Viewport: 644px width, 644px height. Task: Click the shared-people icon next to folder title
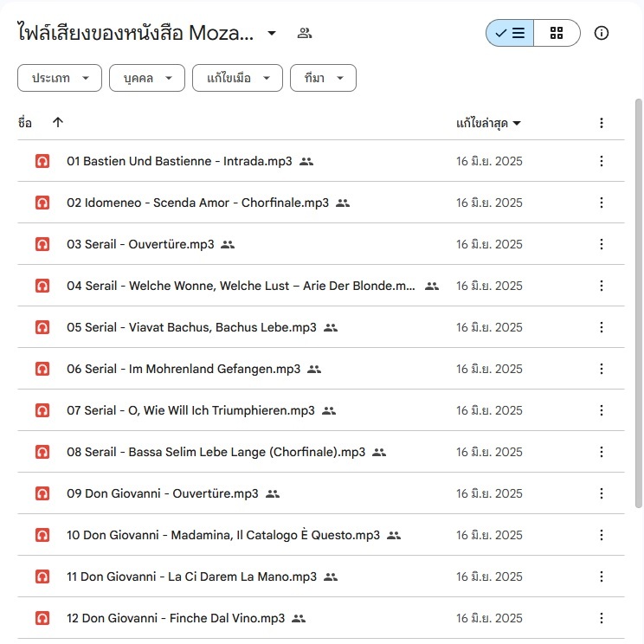point(304,33)
